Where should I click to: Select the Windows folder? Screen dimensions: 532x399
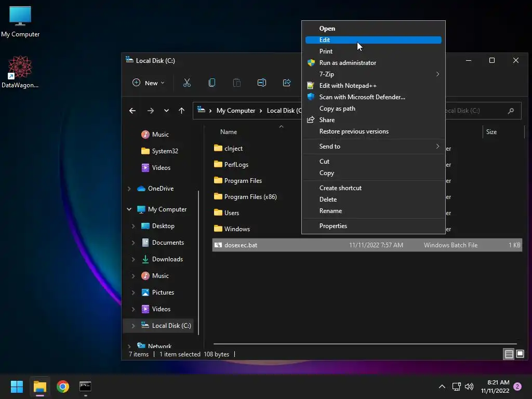pos(232,229)
